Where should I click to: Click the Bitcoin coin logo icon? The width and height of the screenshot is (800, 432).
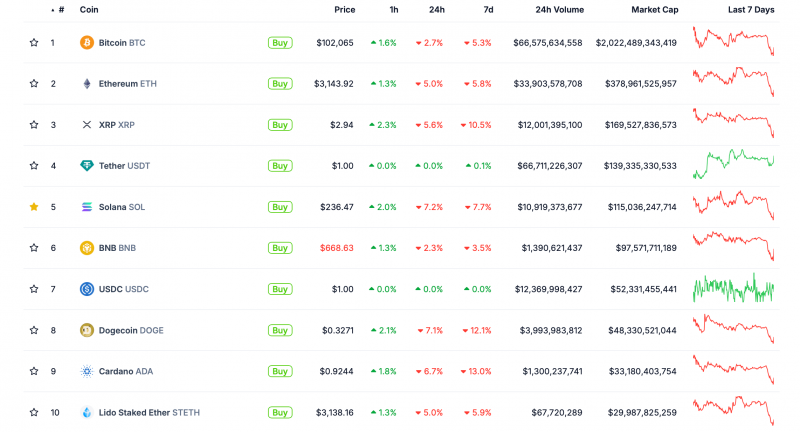tap(87, 42)
